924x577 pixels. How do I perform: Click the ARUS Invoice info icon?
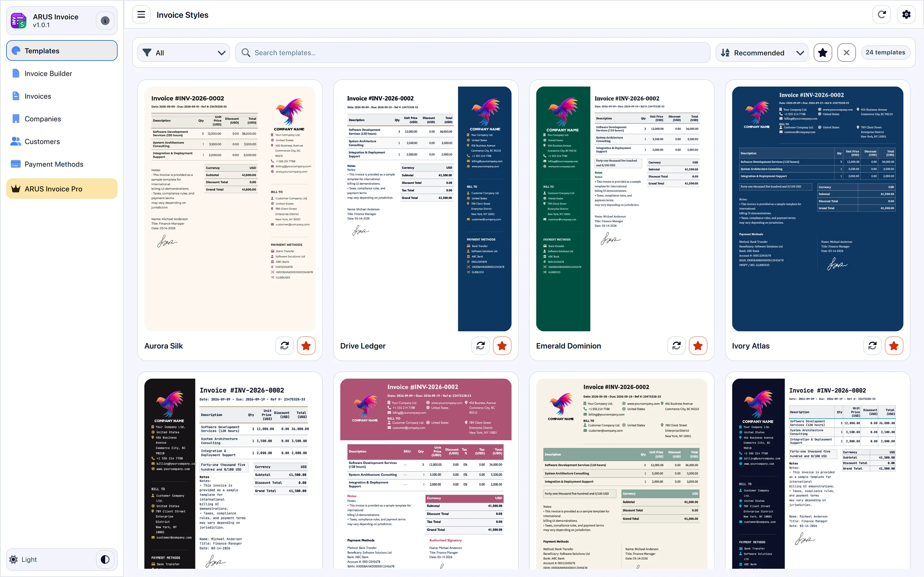(x=105, y=21)
